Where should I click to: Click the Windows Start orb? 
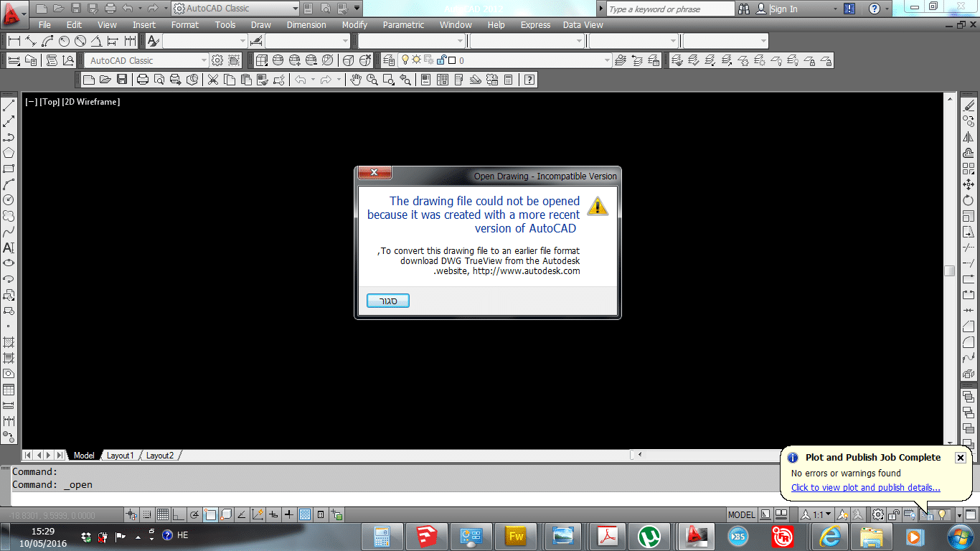(959, 536)
